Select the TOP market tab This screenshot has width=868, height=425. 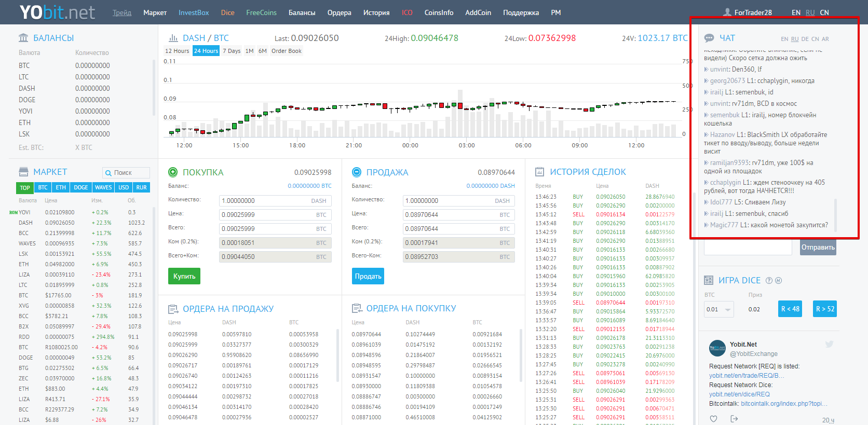tap(25, 188)
